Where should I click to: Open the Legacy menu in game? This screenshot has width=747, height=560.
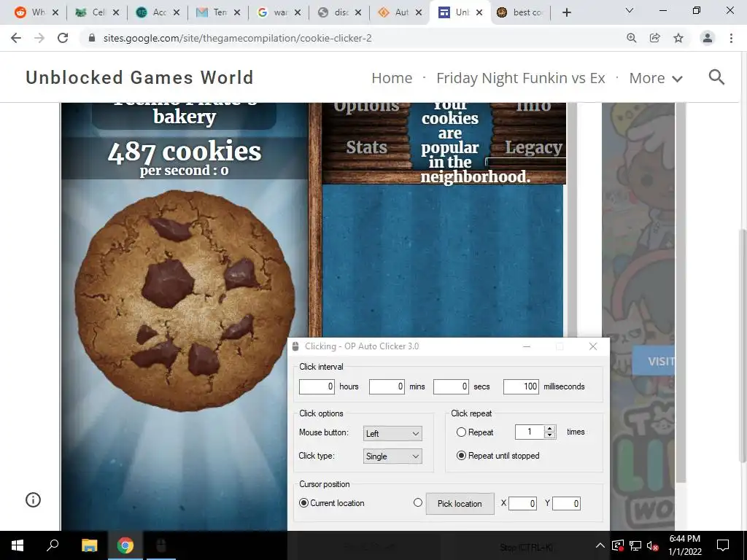533,147
